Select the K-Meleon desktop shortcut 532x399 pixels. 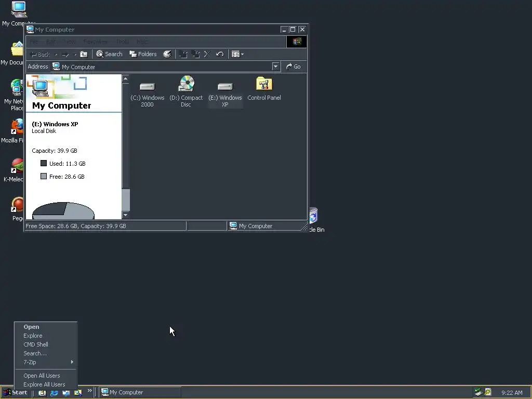13,170
